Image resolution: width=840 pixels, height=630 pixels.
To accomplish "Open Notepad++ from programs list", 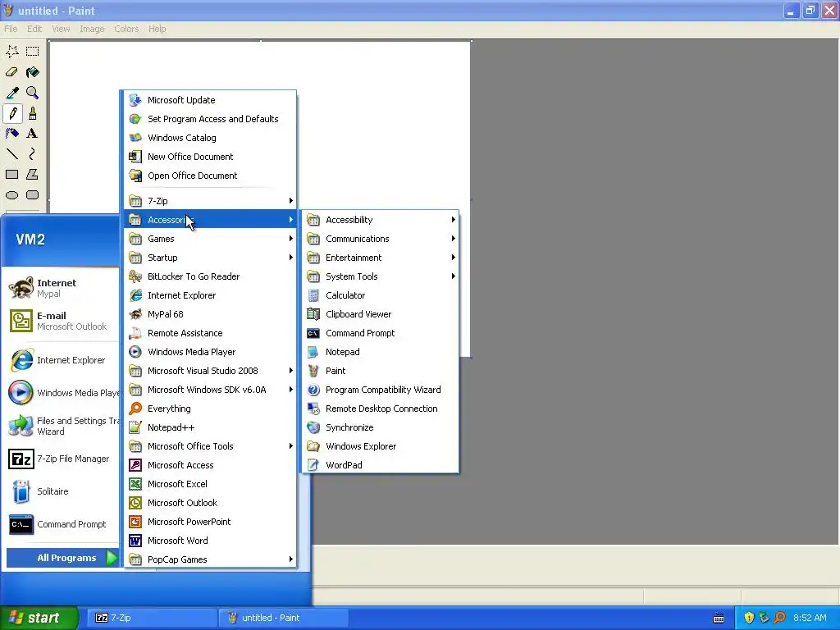I will pos(210,427).
